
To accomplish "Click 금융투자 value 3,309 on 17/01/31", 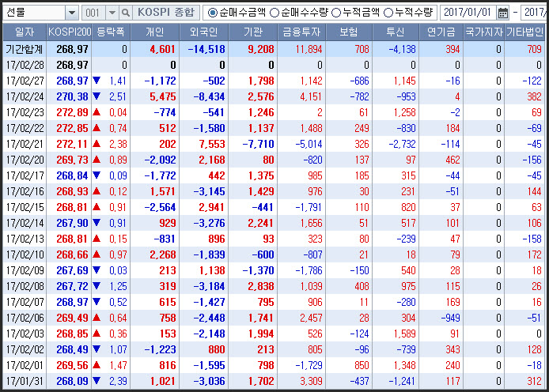I will tap(311, 381).
